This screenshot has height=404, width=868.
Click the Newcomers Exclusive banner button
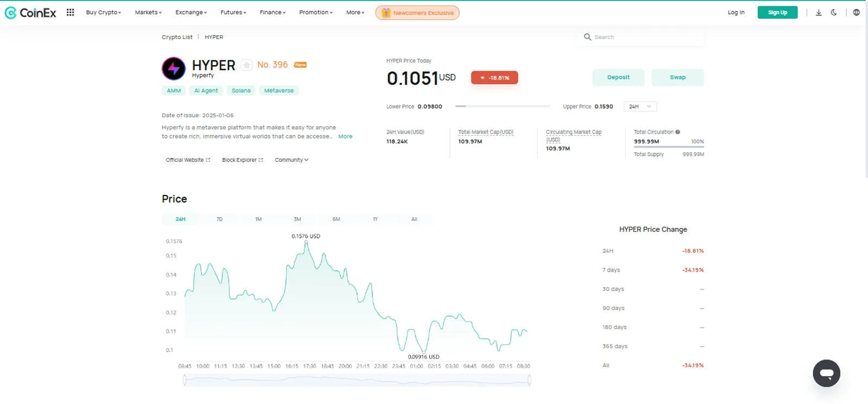(417, 12)
